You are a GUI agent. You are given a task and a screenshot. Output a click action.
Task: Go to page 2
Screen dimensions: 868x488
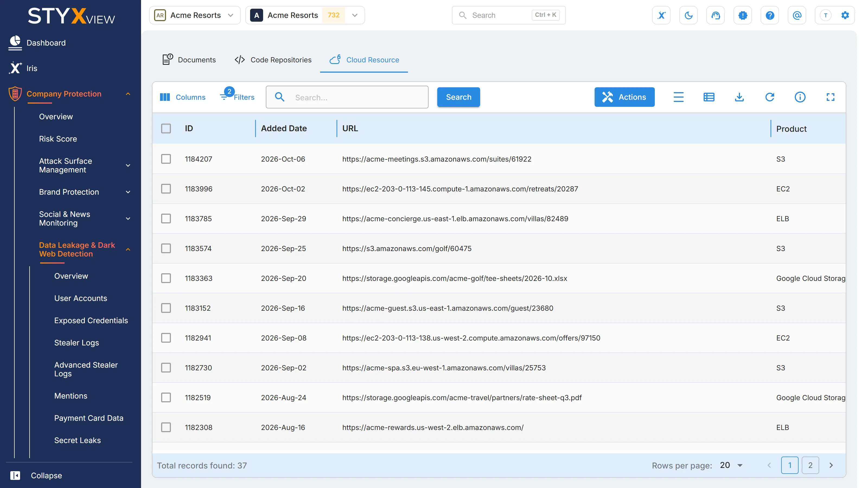coord(810,465)
